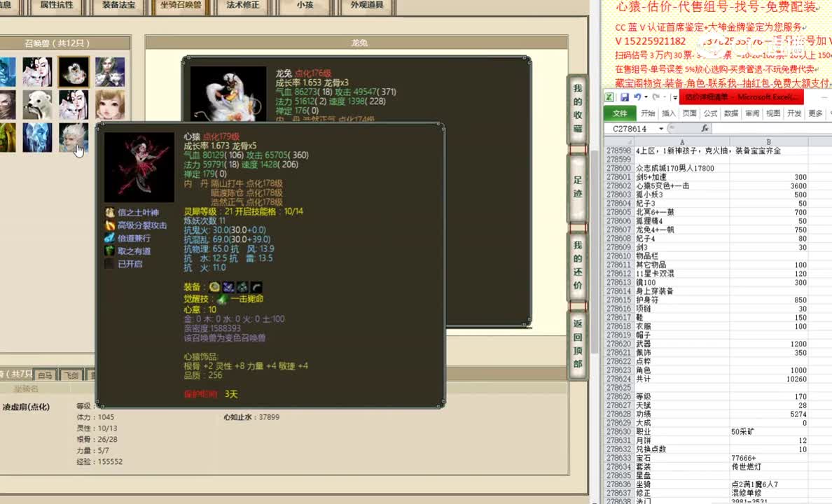Click the 一击毙命 awakening skill icon
This screenshot has width=832, height=504.
click(x=222, y=299)
